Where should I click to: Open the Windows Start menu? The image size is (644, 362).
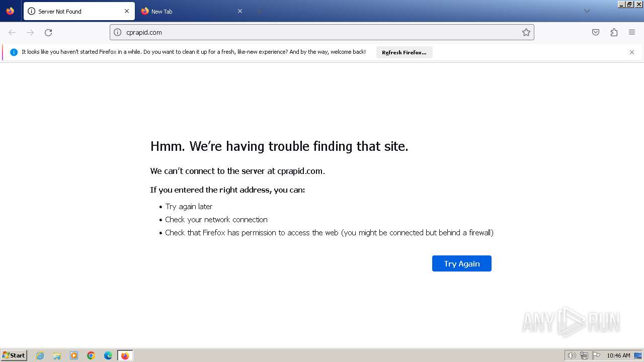14,355
